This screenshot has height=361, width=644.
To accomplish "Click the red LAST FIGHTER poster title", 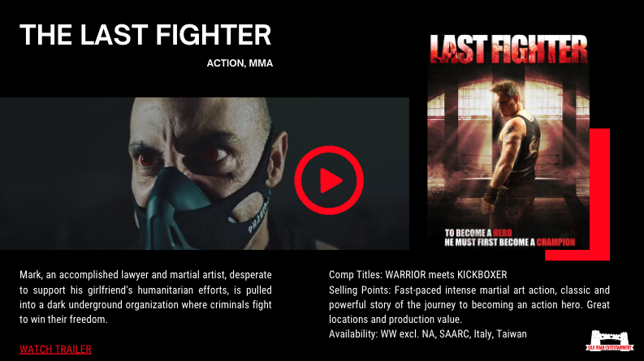I will [508, 49].
